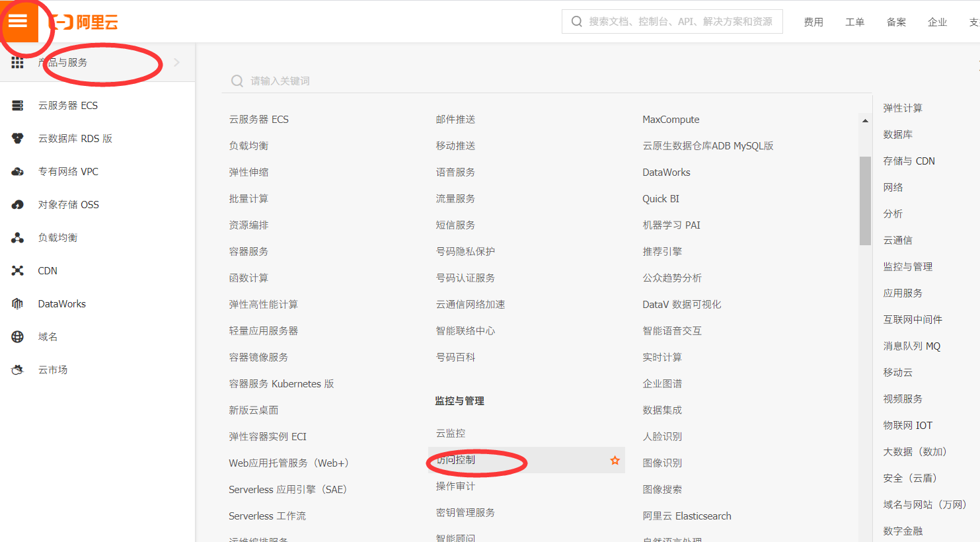Open 操作审计 service link
This screenshot has width=980, height=542.
click(x=455, y=486)
